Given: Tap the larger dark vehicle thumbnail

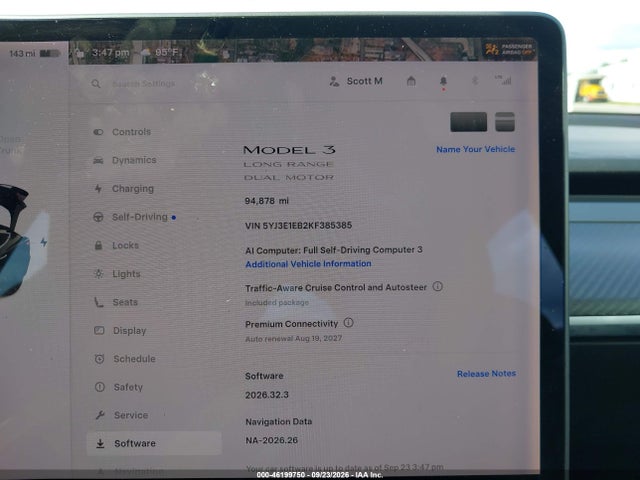Looking at the screenshot, I should coord(469,122).
